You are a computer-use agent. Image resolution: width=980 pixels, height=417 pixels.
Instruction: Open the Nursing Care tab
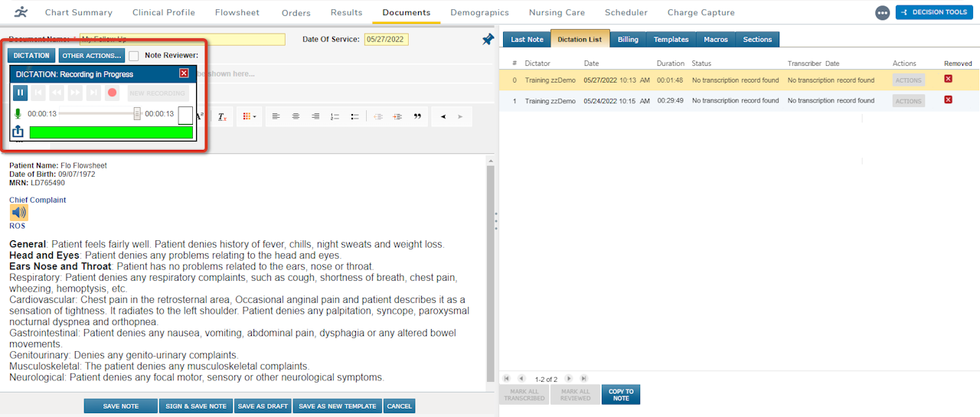point(557,12)
